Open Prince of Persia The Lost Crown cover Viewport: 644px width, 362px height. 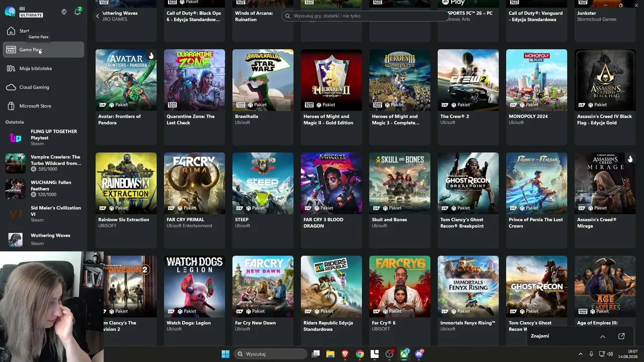[536, 183]
